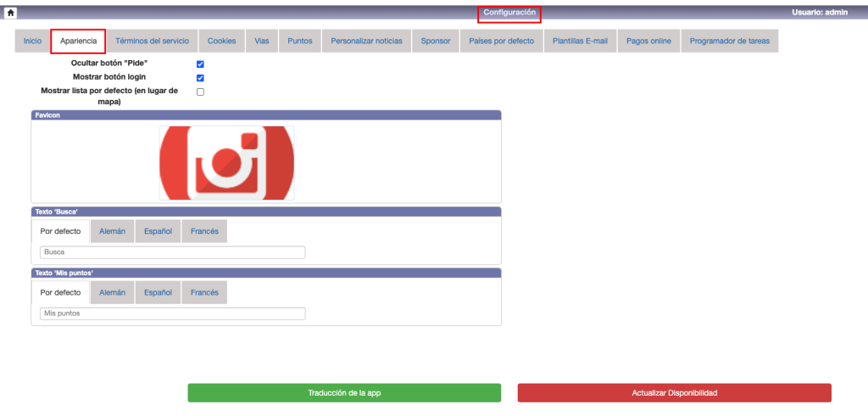Select Alemán tab under Texto 'Busca'

(113, 231)
